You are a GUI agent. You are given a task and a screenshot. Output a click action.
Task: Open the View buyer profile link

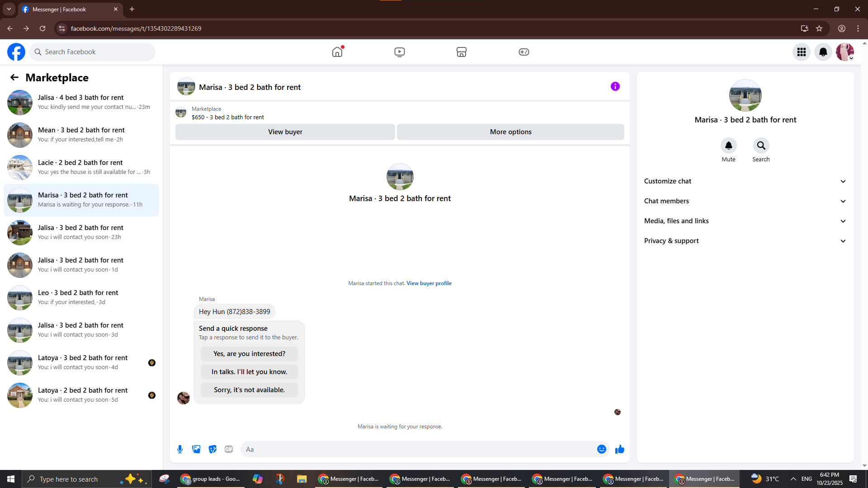[x=429, y=283]
